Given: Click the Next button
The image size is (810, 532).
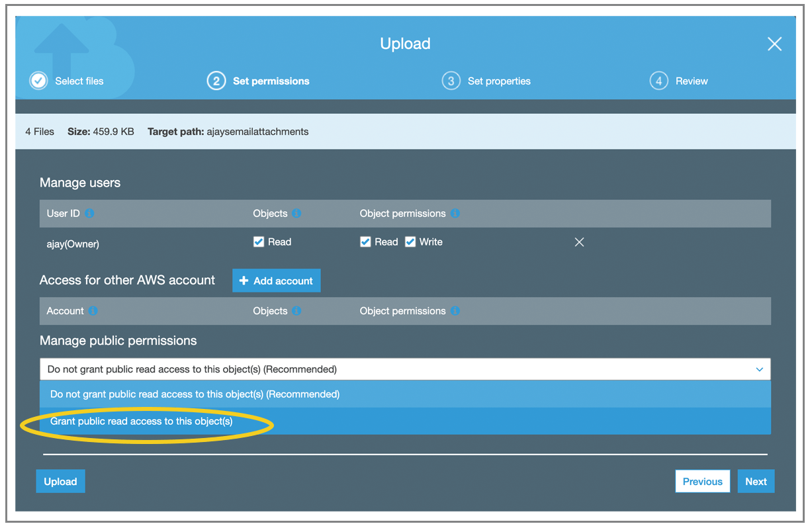Looking at the screenshot, I should (x=756, y=481).
